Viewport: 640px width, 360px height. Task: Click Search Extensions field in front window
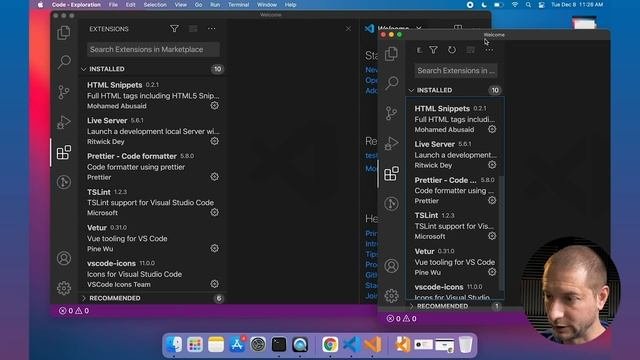tap(456, 71)
